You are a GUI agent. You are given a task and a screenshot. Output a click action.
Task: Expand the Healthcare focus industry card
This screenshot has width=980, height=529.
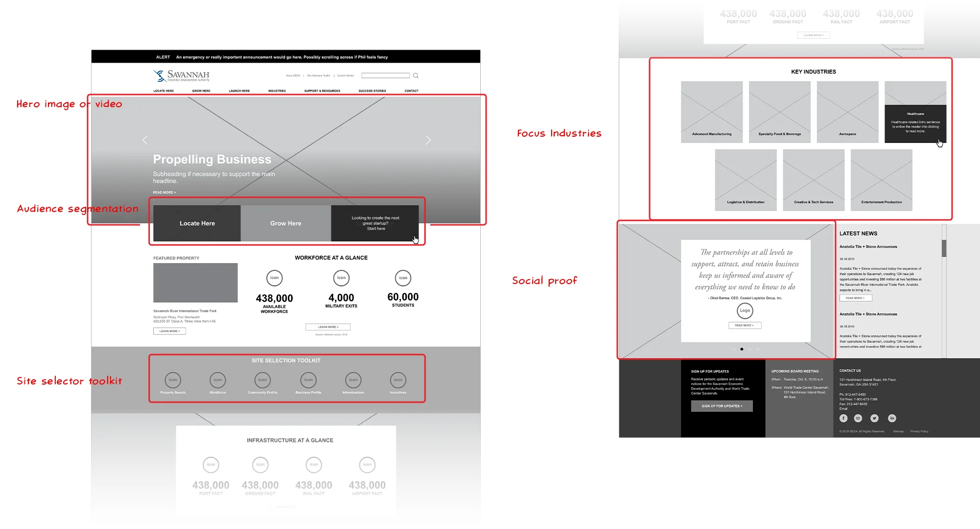(914, 124)
